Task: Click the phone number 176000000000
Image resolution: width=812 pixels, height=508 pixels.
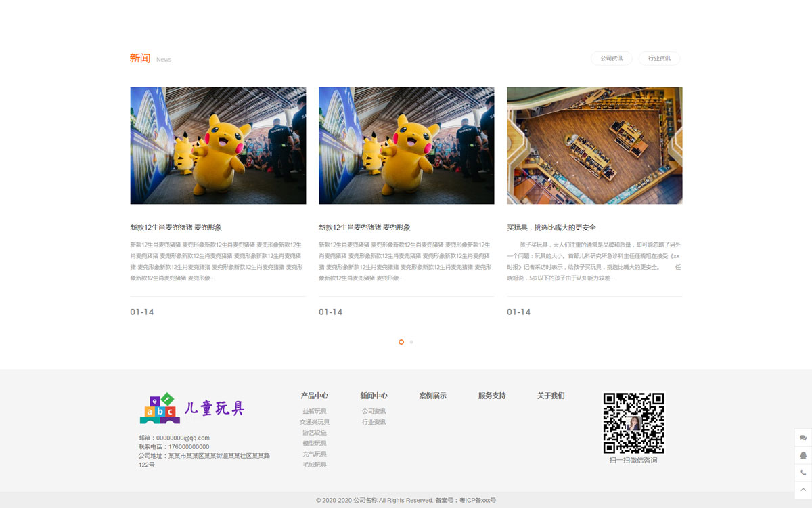Action: click(189, 447)
